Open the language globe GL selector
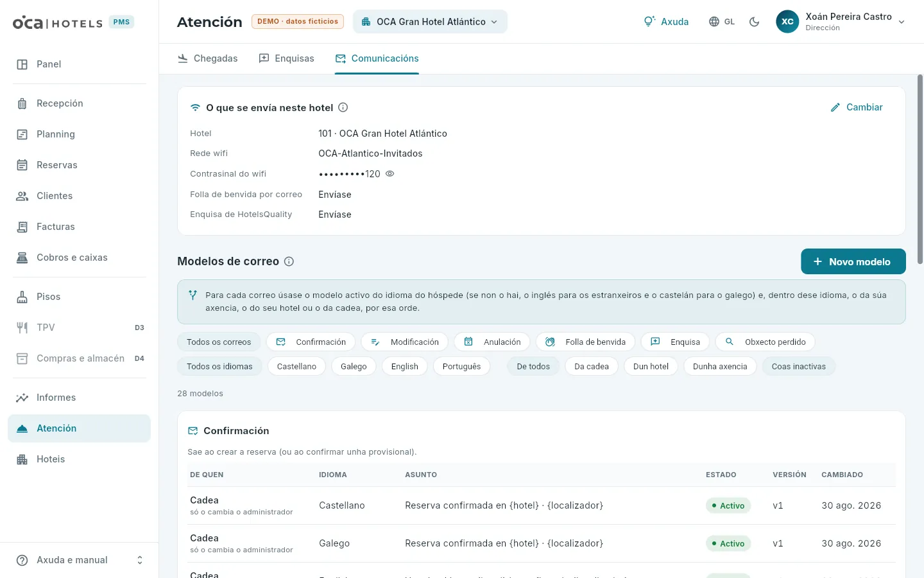Viewport: 924px width, 578px height. point(722,22)
